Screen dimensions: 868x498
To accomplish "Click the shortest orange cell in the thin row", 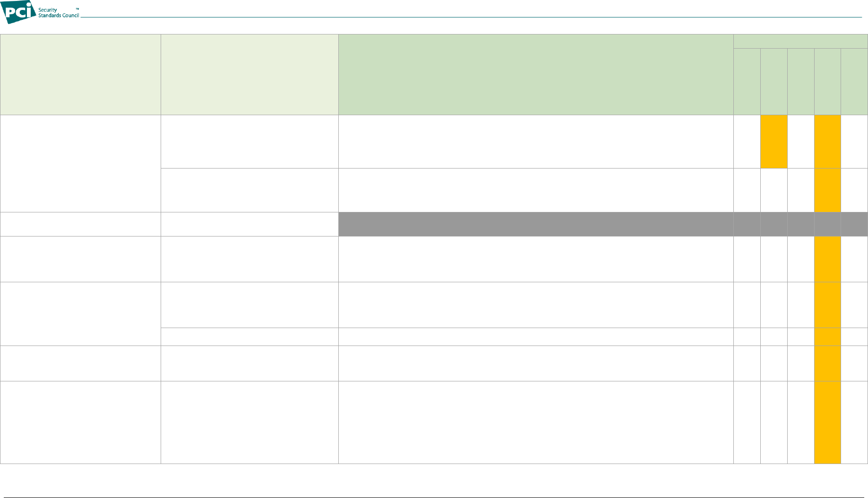I will [x=827, y=337].
